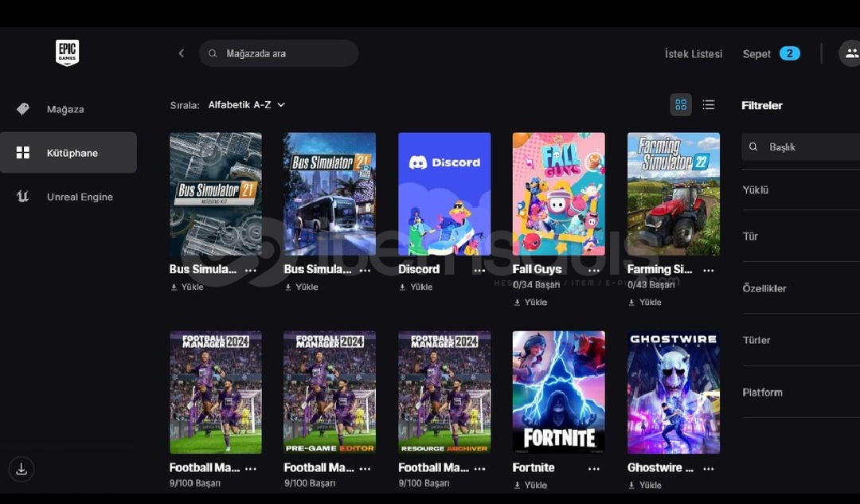Open options for Football Manager Resource Archiver
860x504 pixels.
[x=479, y=468]
